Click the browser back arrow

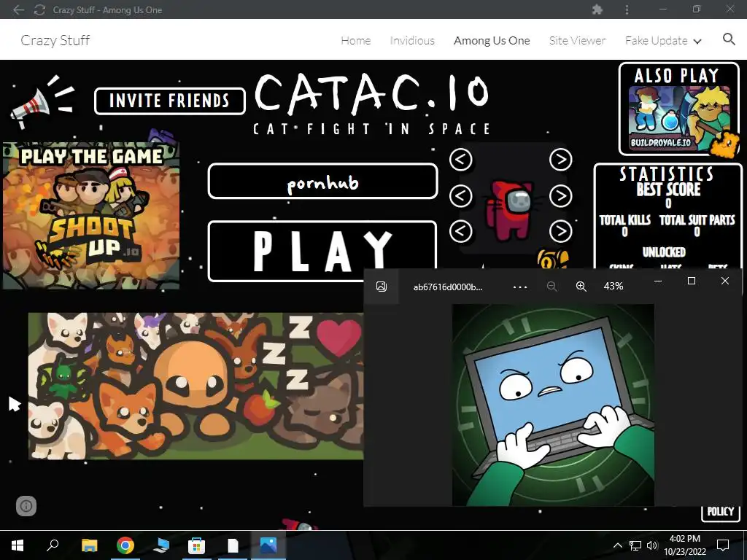tap(18, 9)
